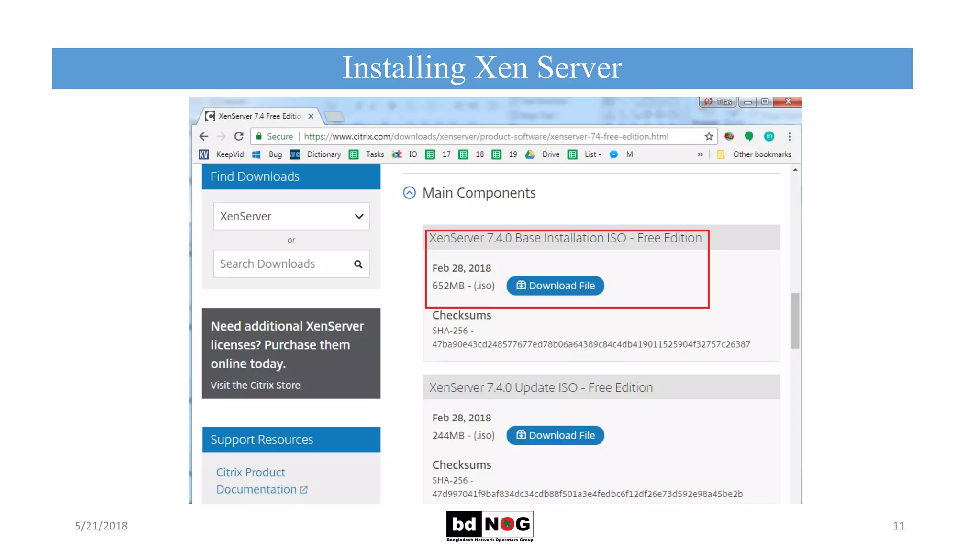Image resolution: width=980 pixels, height=551 pixels.
Task: Open the KeepVid bookmark
Action: (x=221, y=154)
